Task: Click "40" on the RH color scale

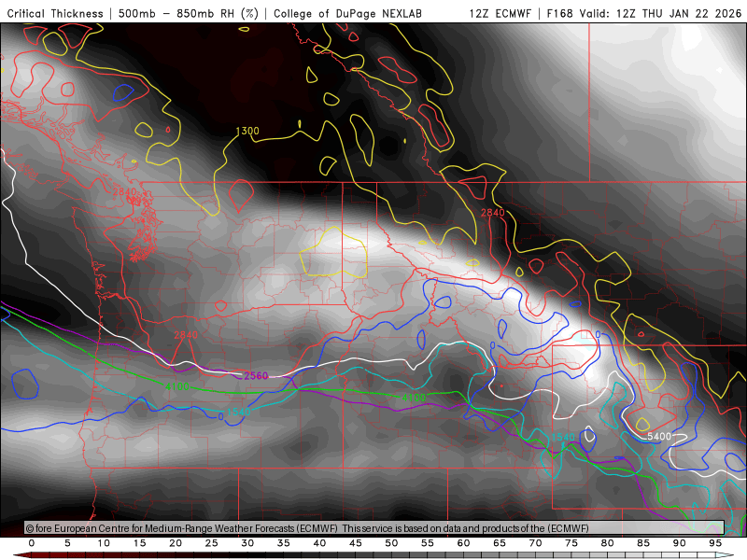Action: point(319,543)
